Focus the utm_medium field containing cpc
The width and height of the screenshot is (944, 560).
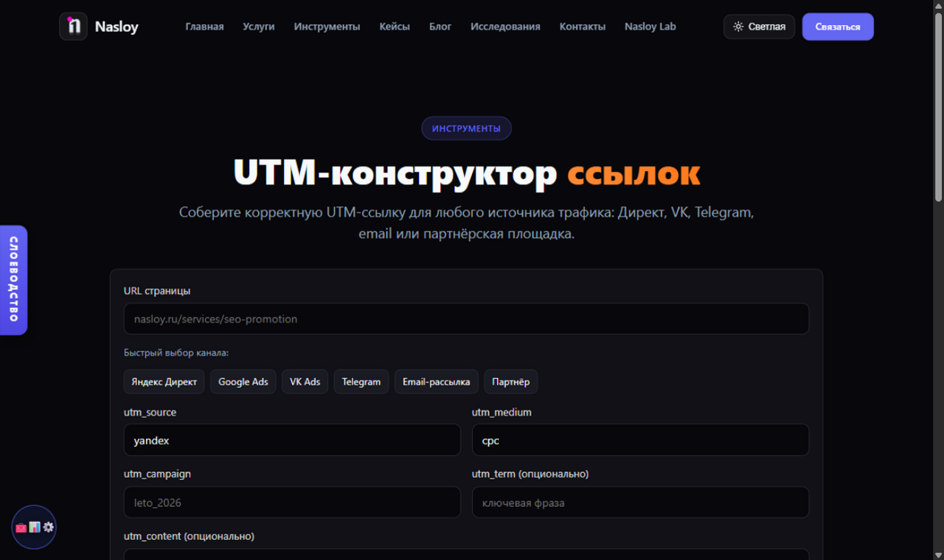click(640, 440)
